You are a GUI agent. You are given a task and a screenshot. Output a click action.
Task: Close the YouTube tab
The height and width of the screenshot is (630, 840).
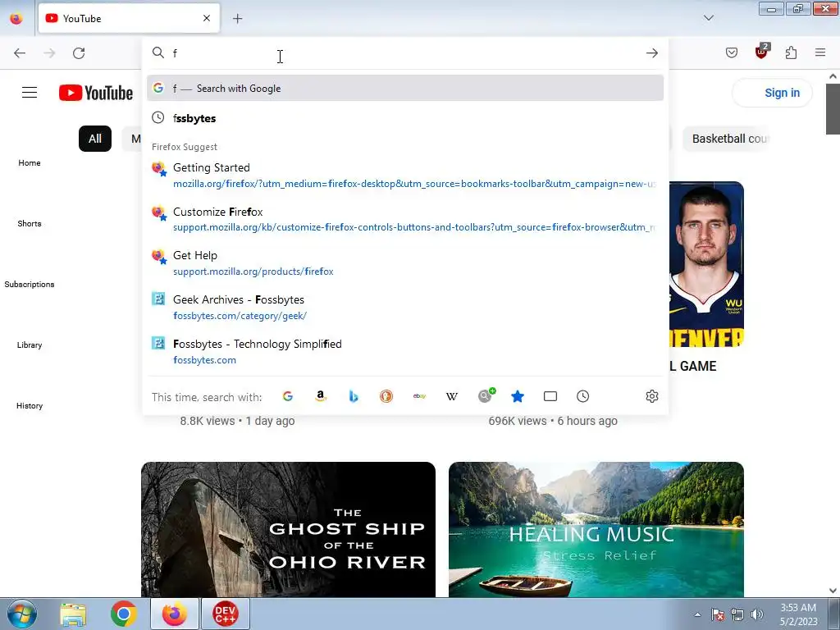pos(207,18)
